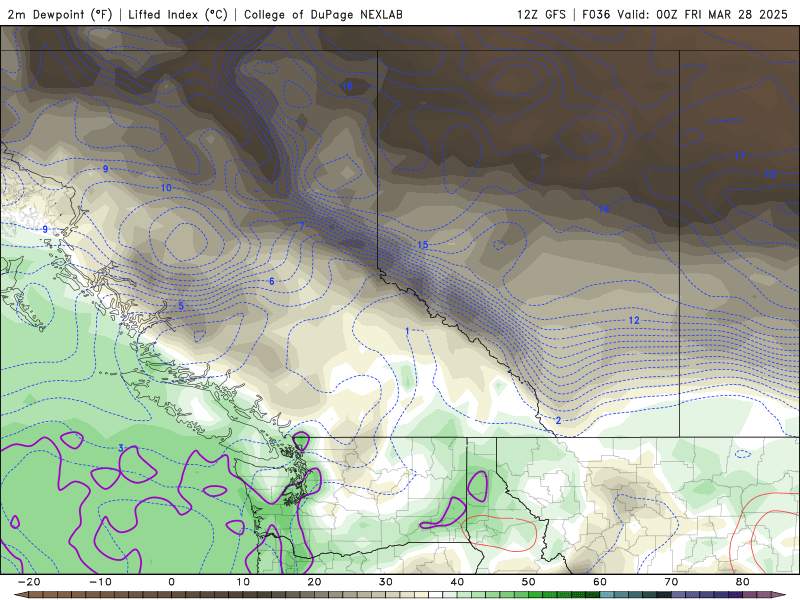The height and width of the screenshot is (600, 800).
Task: Click the "80" color scale label
Action: tap(743, 582)
